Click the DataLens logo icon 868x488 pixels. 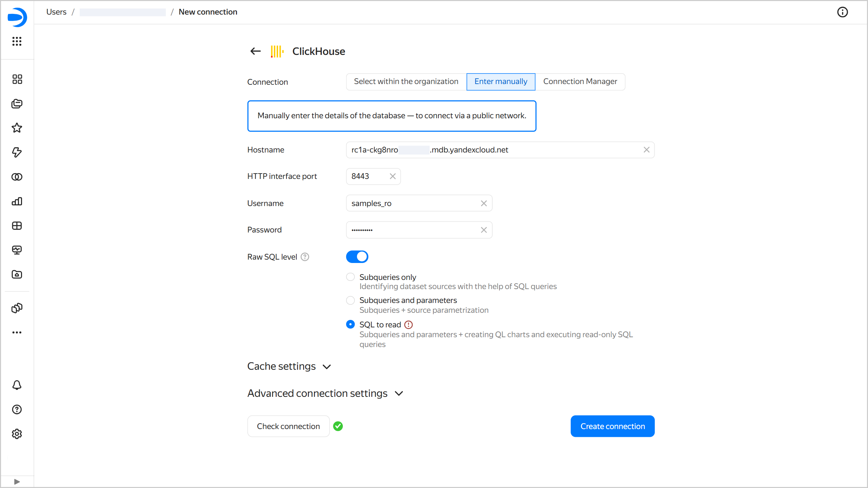point(17,17)
